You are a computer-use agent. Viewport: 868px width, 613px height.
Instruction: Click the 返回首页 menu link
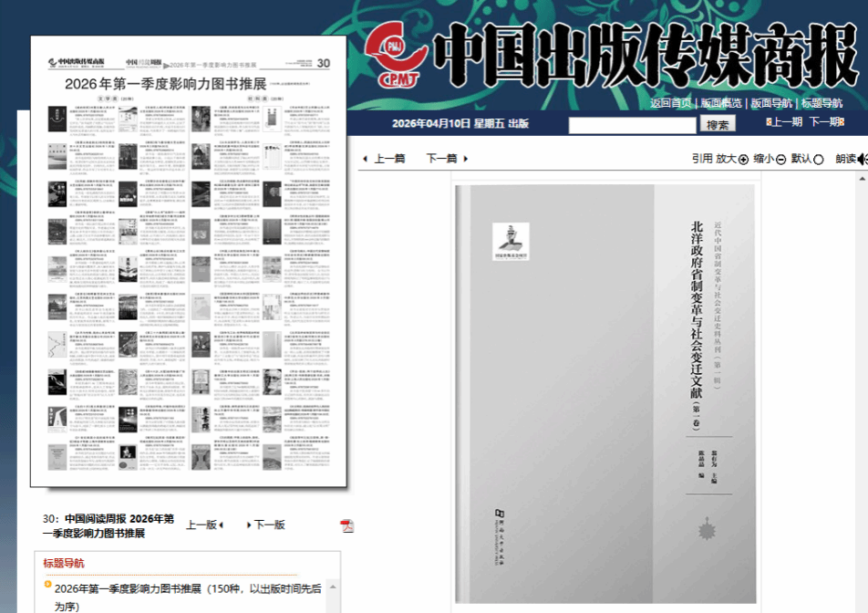670,103
